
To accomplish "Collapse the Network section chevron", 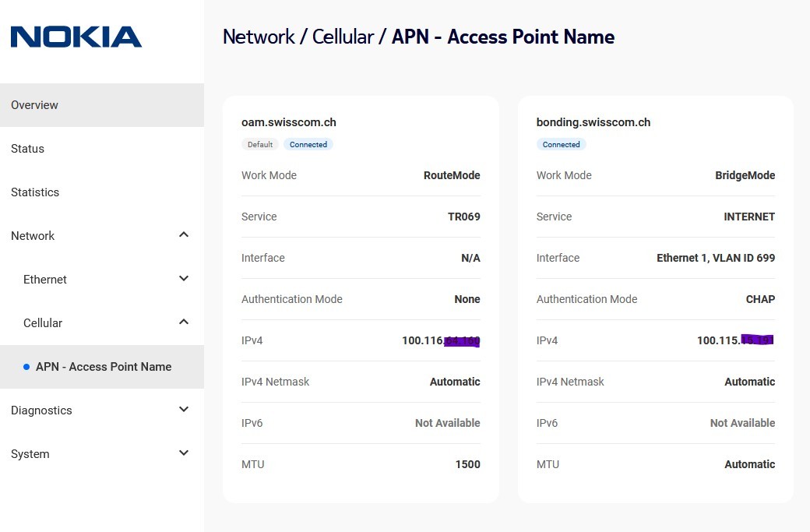I will pyautogui.click(x=184, y=235).
